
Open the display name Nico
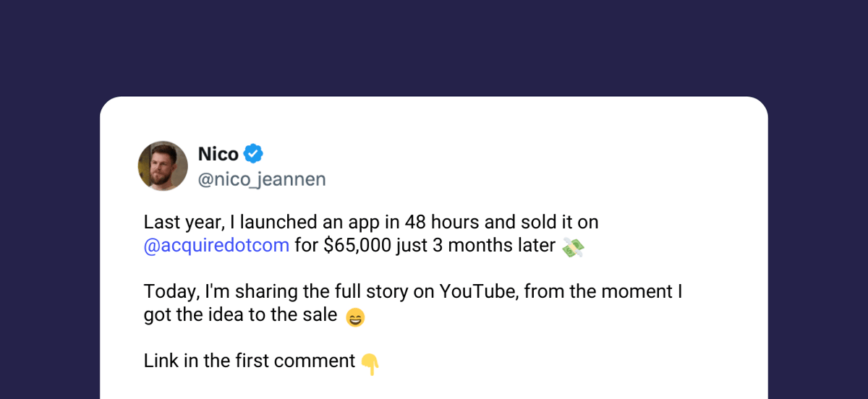(x=218, y=154)
